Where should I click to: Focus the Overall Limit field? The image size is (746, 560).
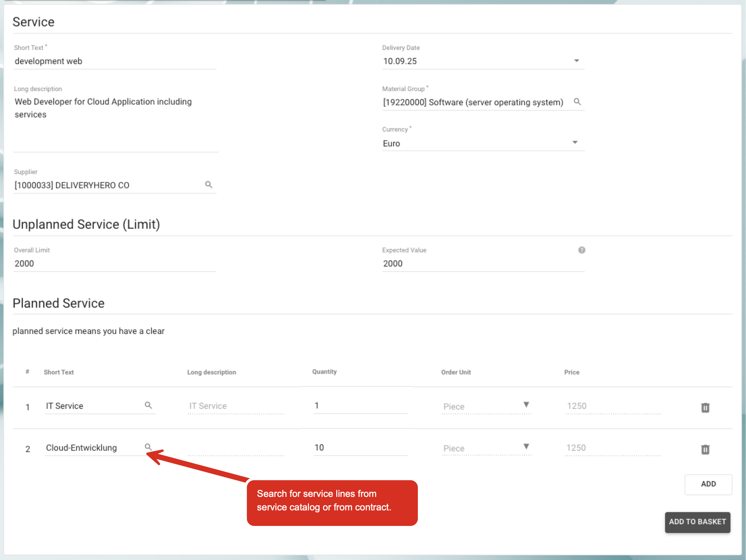pyautogui.click(x=115, y=263)
